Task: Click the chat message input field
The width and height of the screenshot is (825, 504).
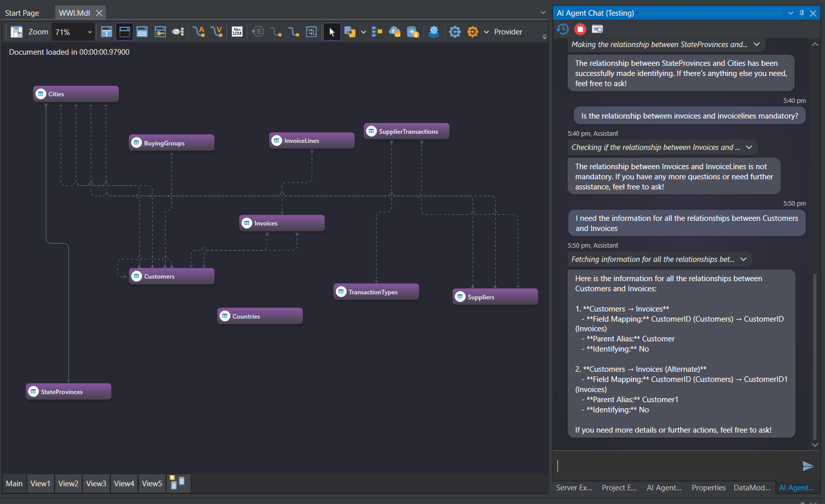Action: point(677,466)
